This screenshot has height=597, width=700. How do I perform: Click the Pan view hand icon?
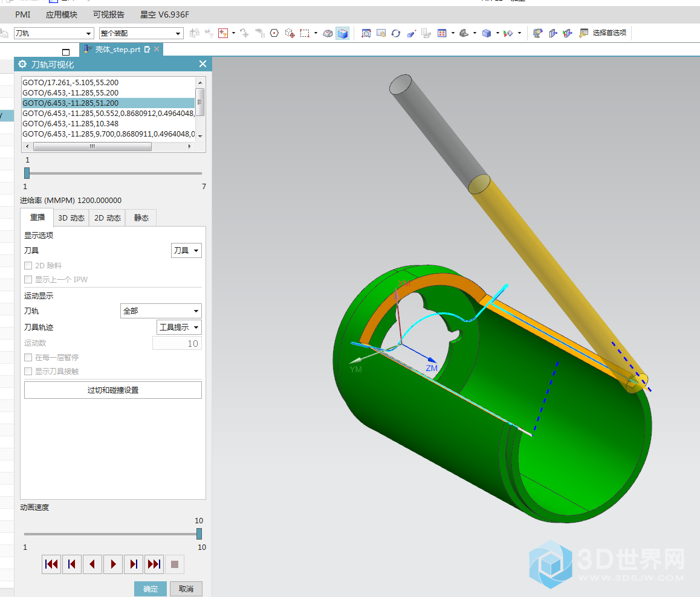tap(381, 33)
